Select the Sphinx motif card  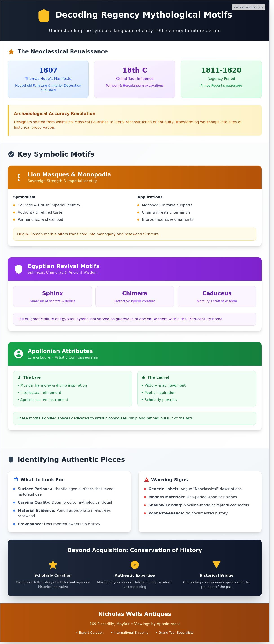[53, 296]
